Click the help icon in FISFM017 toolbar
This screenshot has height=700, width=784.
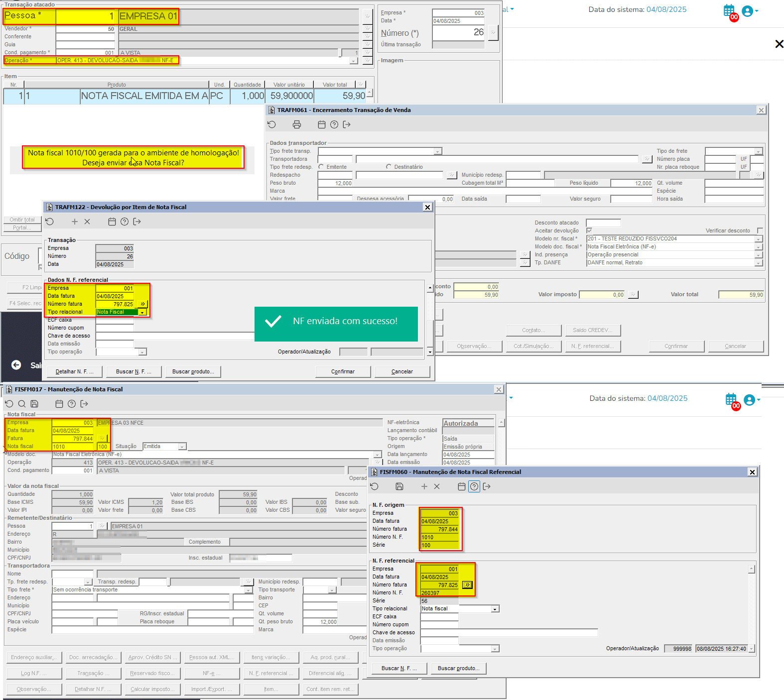(72, 404)
